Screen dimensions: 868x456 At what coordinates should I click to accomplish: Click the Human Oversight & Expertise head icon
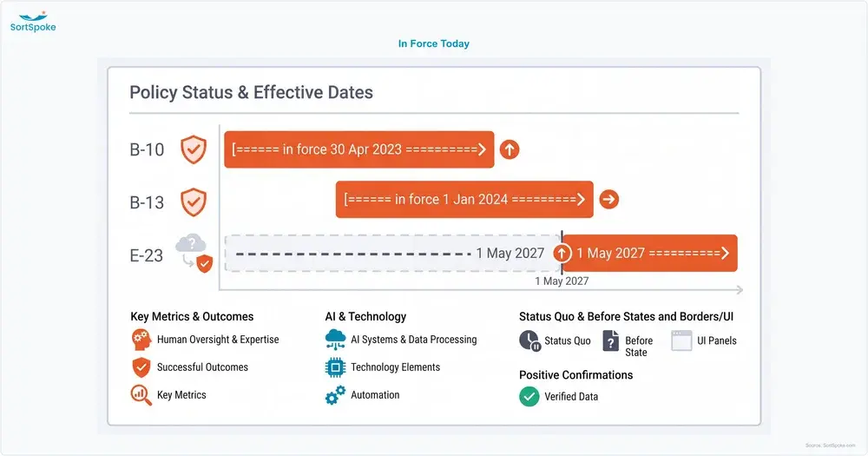(141, 340)
